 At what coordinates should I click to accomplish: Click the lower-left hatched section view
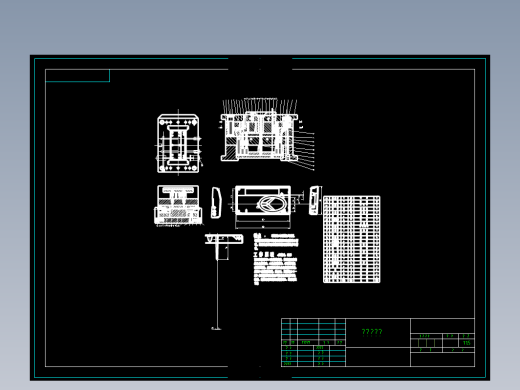tap(178, 206)
